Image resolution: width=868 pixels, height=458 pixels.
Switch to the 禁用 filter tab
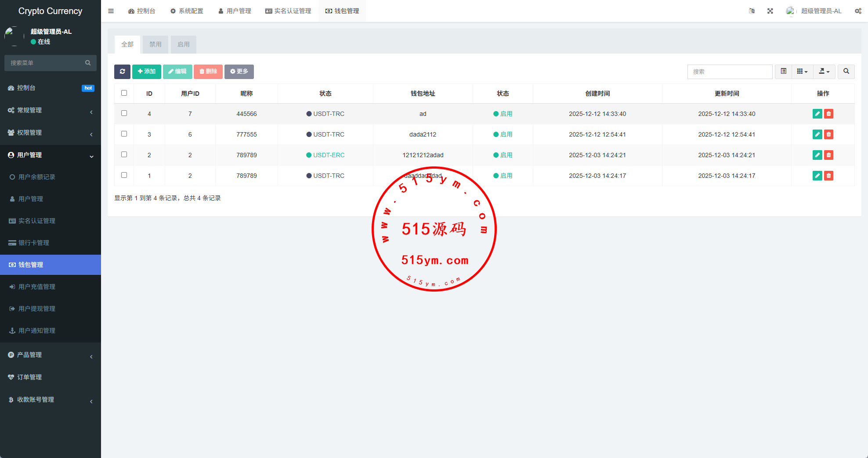click(x=155, y=44)
